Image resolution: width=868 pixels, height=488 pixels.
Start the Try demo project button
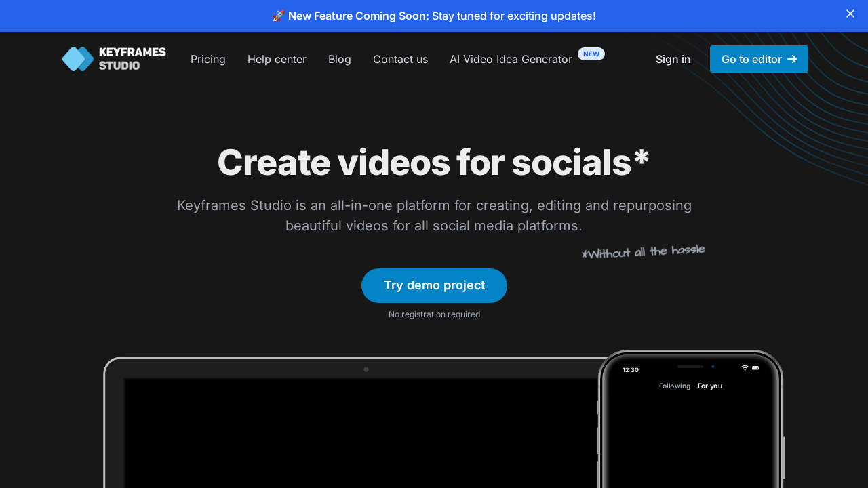pos(434,285)
